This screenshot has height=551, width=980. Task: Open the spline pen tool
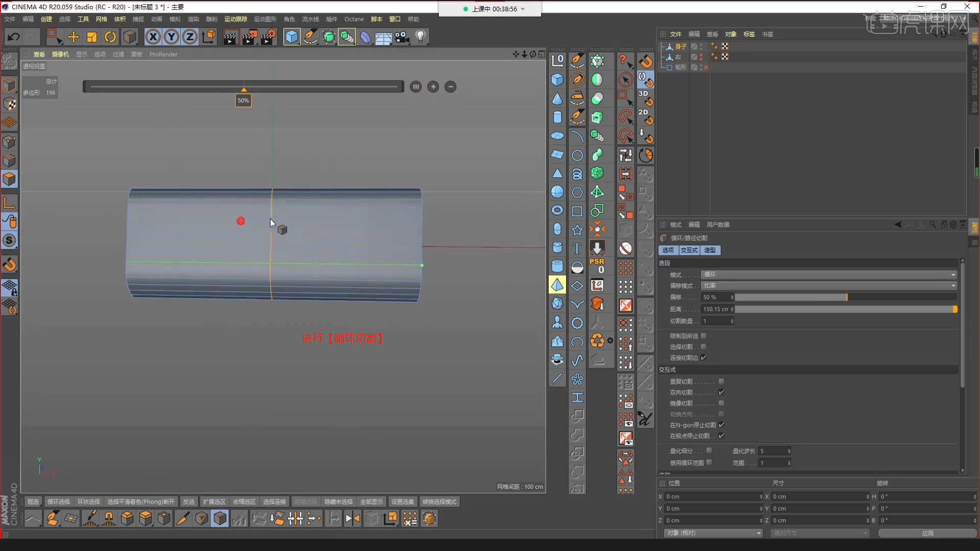(310, 37)
